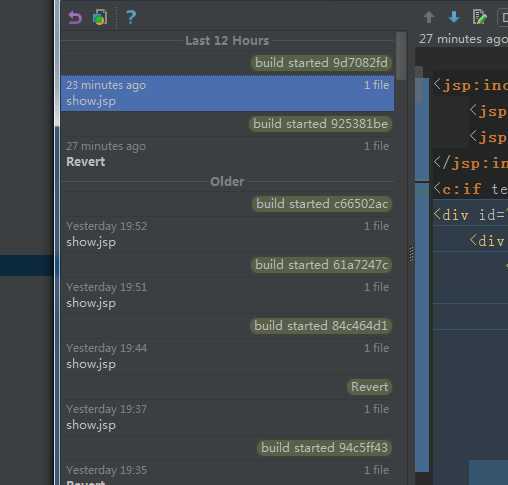Select Yesterday 19:51 show.jsp revision
508x485 pixels.
[228, 295]
